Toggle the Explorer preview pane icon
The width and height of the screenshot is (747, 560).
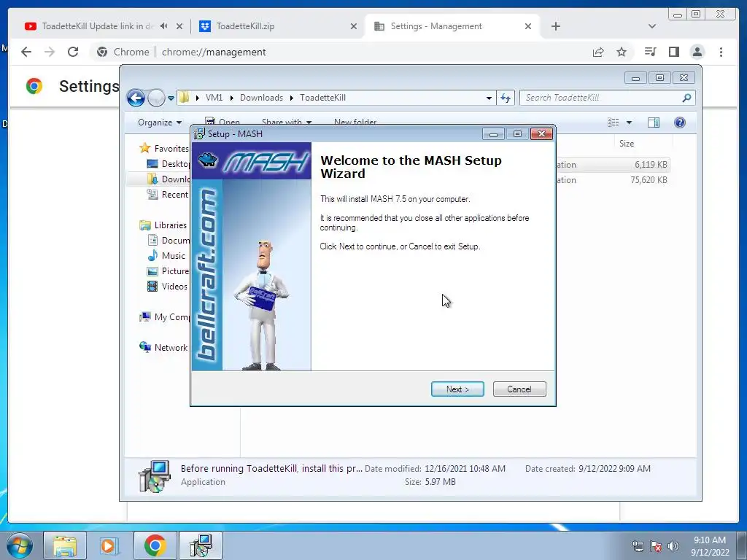[x=654, y=122]
